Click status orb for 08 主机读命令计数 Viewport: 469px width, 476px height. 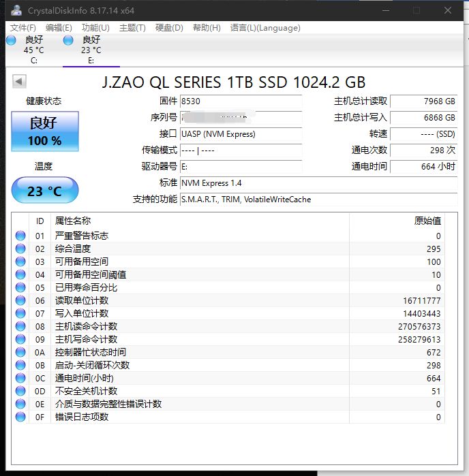(20, 326)
